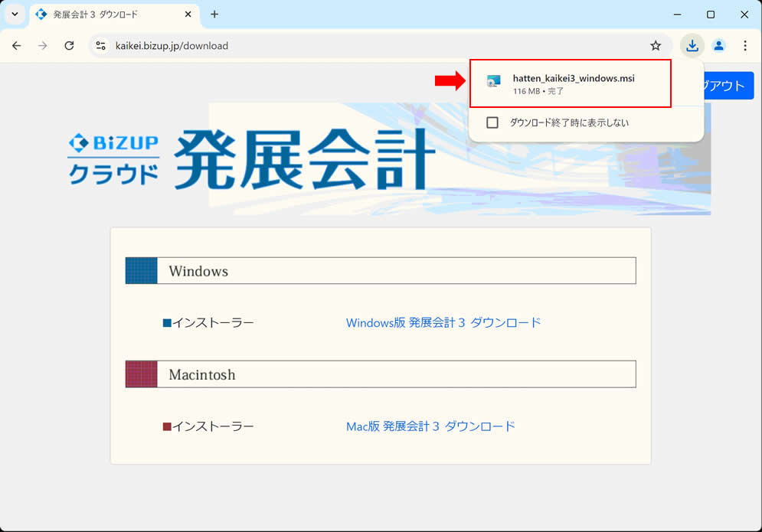Screen dimensions: 762x532
Task: Click the red インストーラー label under Macintosh
Action: point(208,426)
